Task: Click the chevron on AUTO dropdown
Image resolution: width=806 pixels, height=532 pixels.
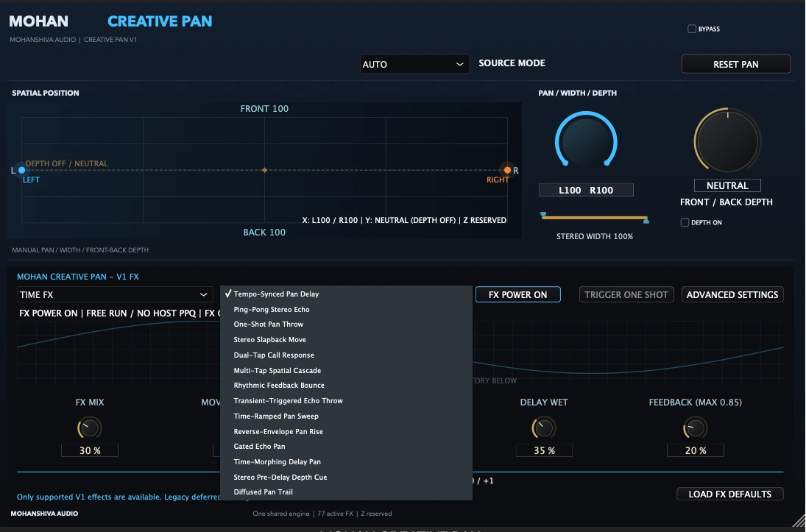Action: (459, 64)
